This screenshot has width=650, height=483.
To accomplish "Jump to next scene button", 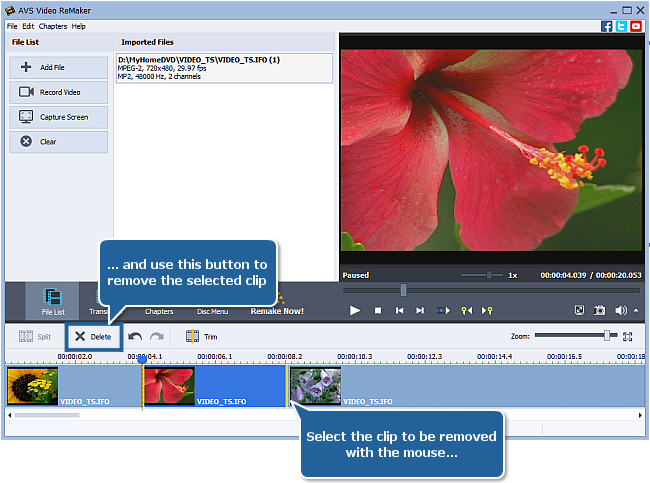I will pyautogui.click(x=443, y=311).
